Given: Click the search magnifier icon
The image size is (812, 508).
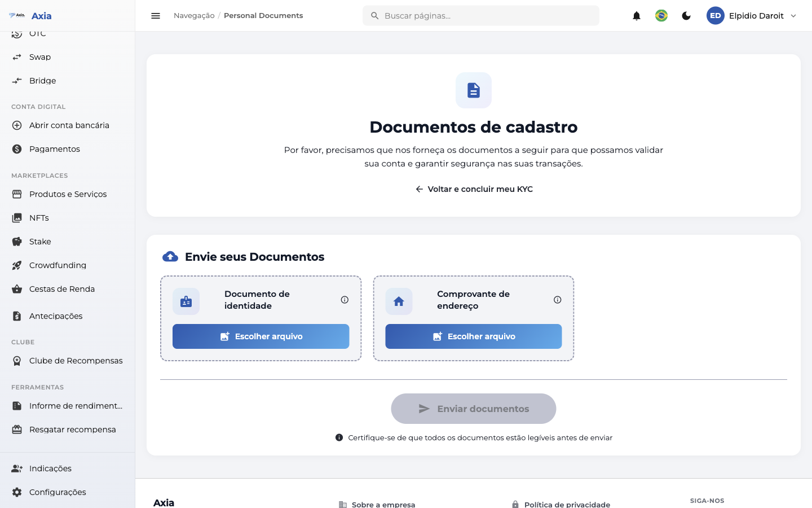Looking at the screenshot, I should [374, 16].
